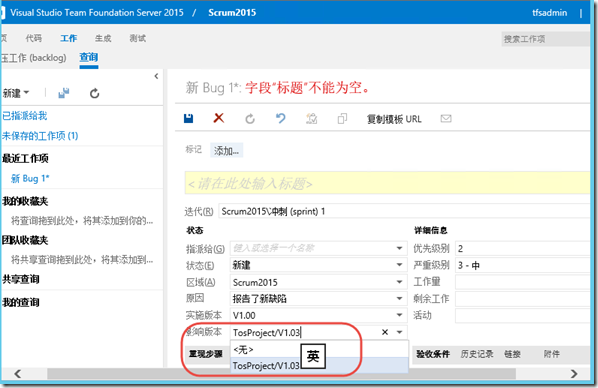
Task: Open the 测试 hub tab
Action: pos(138,38)
